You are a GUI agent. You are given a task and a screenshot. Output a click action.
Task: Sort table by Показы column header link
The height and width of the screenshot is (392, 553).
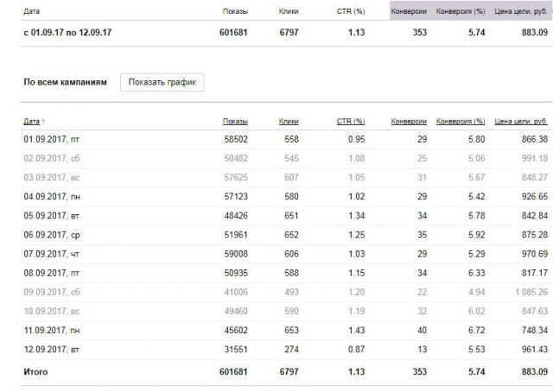tap(235, 121)
